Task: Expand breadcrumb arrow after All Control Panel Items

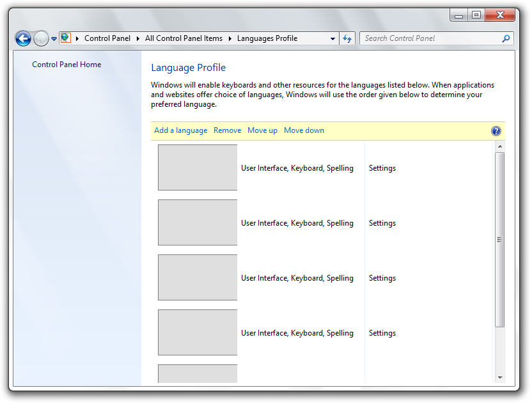Action: 230,38
